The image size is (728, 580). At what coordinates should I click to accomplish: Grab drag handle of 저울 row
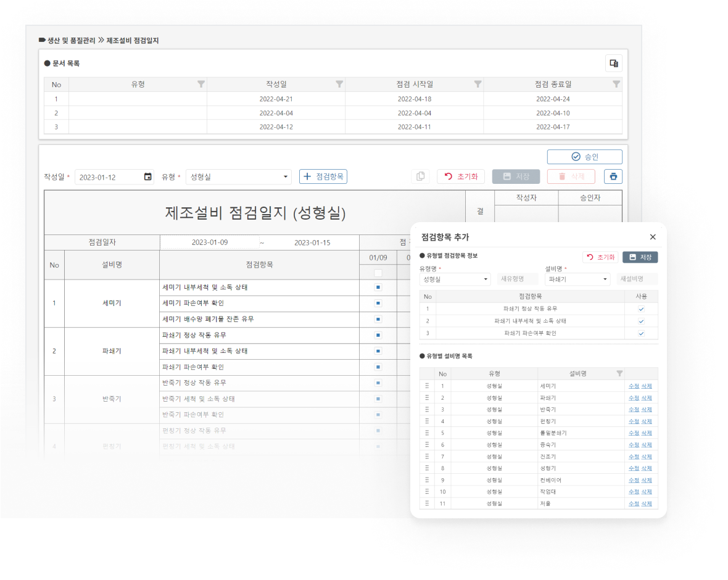(x=427, y=503)
